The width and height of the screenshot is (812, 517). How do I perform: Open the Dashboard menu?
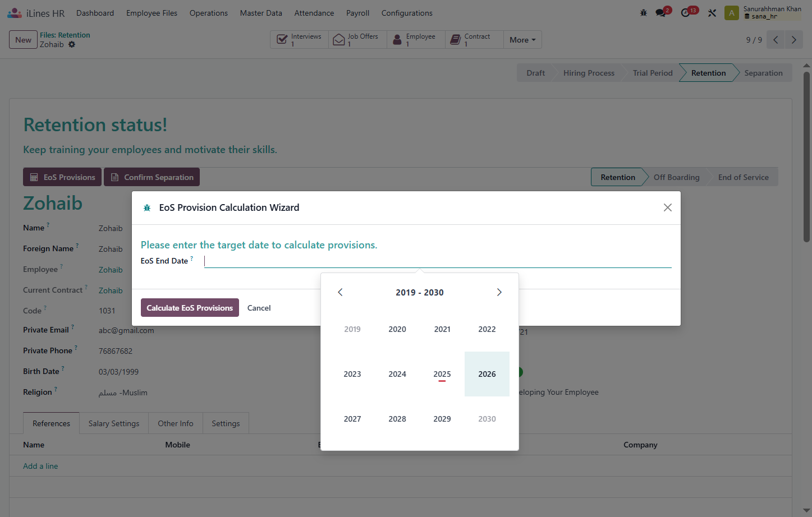tap(95, 13)
